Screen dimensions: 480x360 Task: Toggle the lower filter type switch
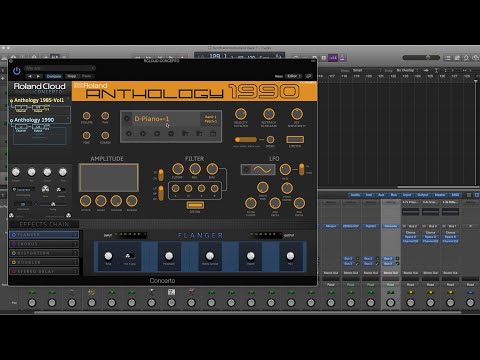[161, 193]
